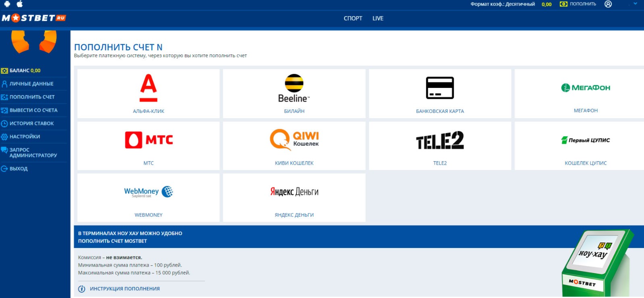Click the Мегафон label

586,110
